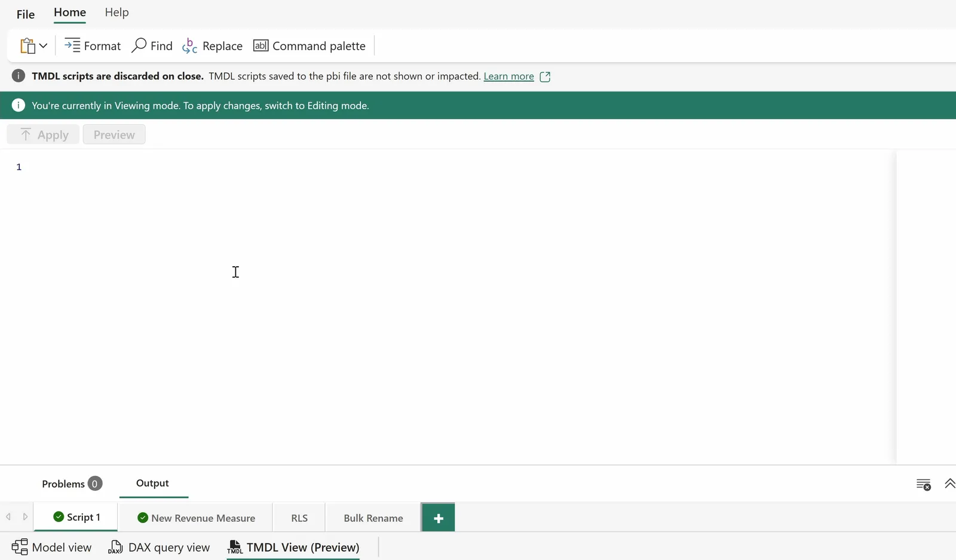Select the Script 1 tab
The height and width of the screenshot is (560, 956).
[x=76, y=517]
